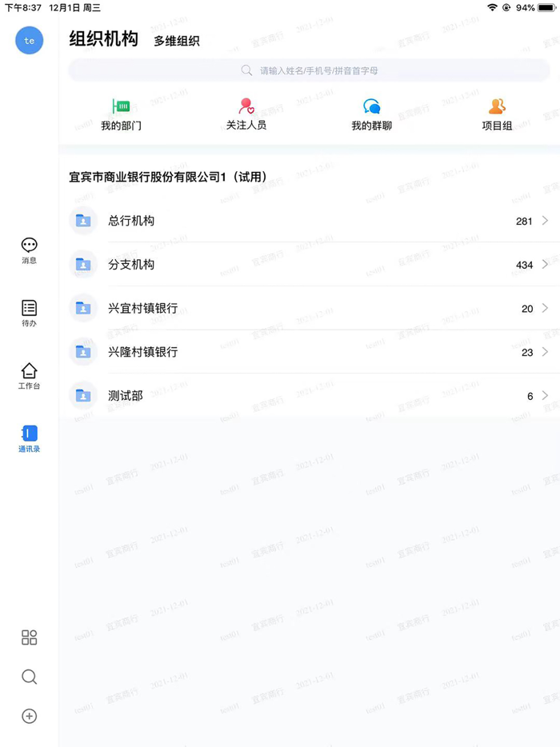Image resolution: width=560 pixels, height=747 pixels.
Task: Open the 待办 to-do list icon
Action: coord(29,308)
